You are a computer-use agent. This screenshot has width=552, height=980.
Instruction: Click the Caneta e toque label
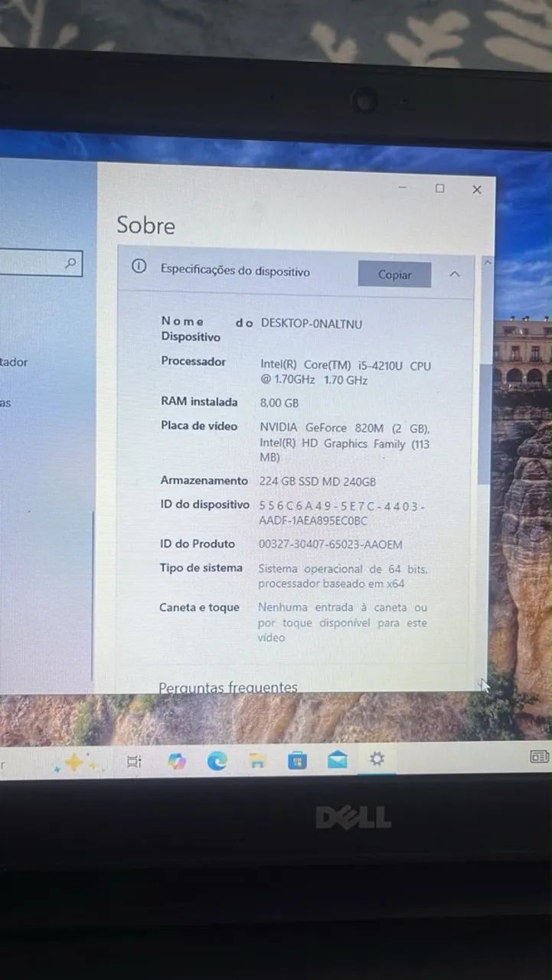point(199,607)
